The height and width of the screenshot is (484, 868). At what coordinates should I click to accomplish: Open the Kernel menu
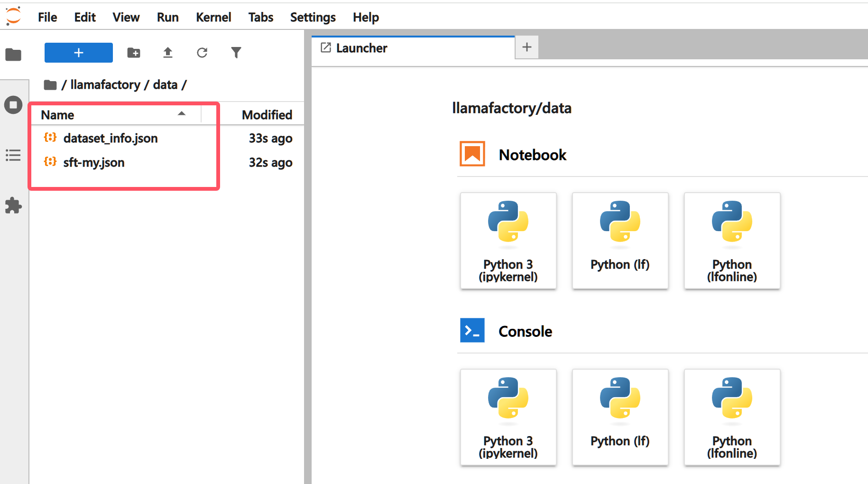click(x=213, y=18)
